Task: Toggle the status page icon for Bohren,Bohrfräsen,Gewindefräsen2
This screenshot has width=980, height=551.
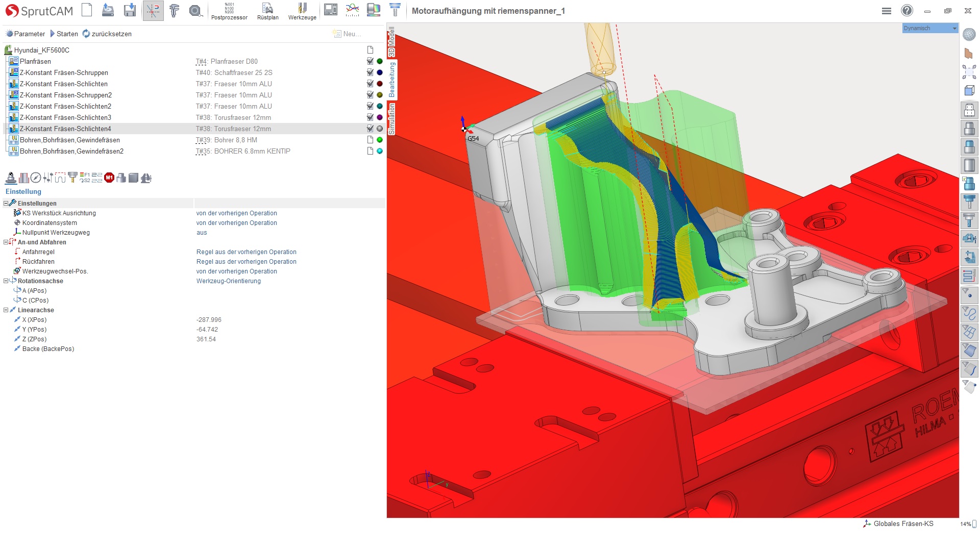Action: [x=370, y=151]
